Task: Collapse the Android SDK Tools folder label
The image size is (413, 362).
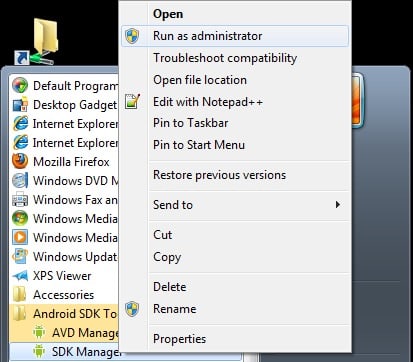Action: pos(76,314)
